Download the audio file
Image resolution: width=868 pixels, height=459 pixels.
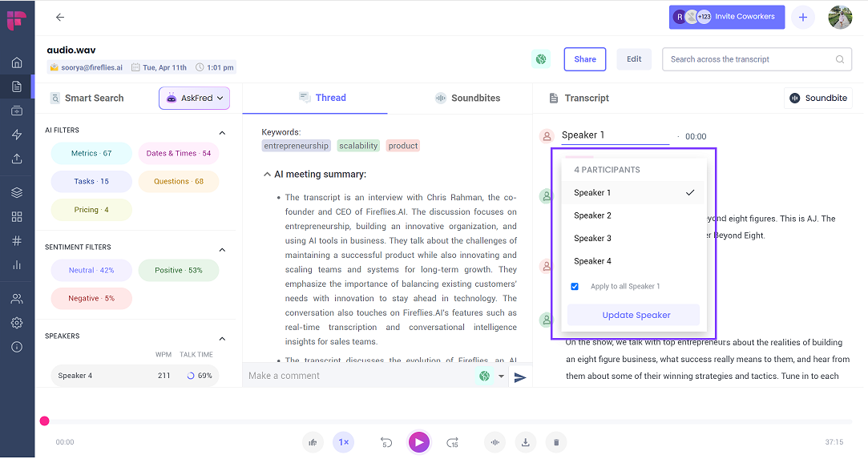click(525, 442)
